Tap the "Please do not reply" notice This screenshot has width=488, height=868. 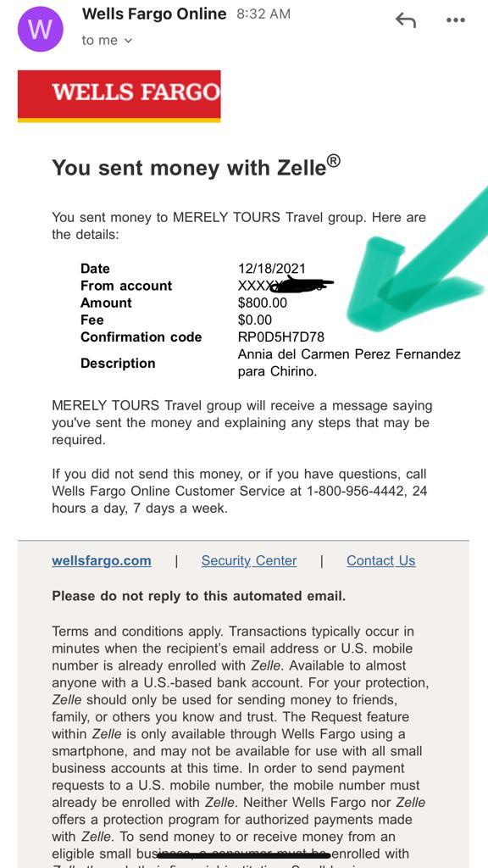(198, 596)
